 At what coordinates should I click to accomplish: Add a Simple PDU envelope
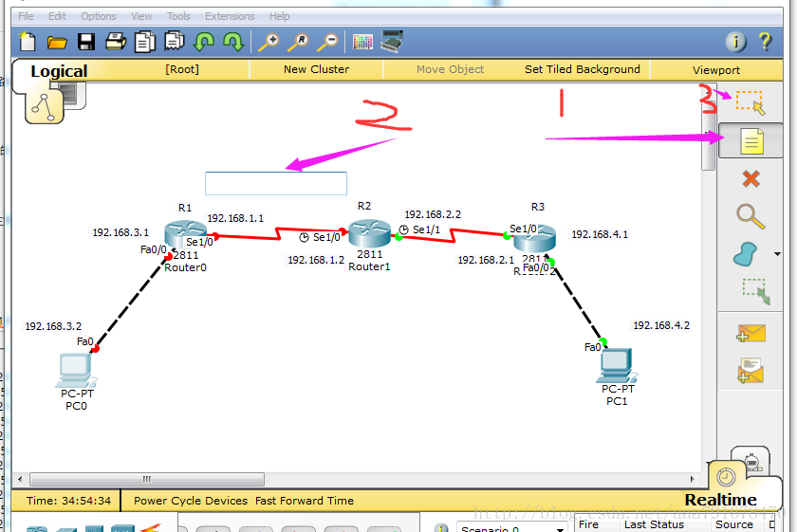(x=751, y=333)
